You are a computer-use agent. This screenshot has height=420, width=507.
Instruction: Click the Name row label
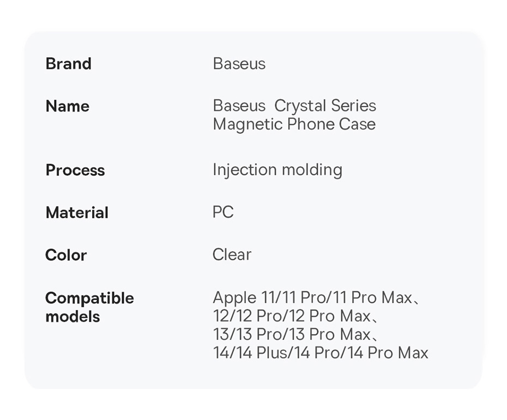[x=67, y=106]
